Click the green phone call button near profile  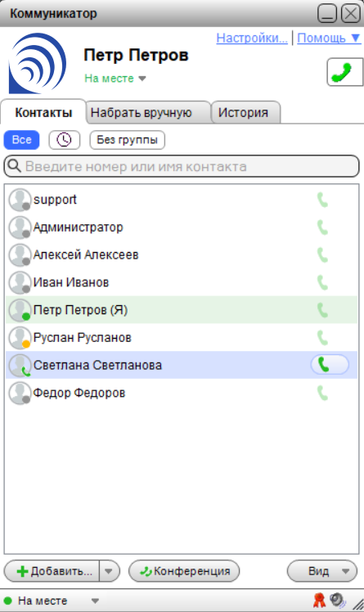click(345, 72)
